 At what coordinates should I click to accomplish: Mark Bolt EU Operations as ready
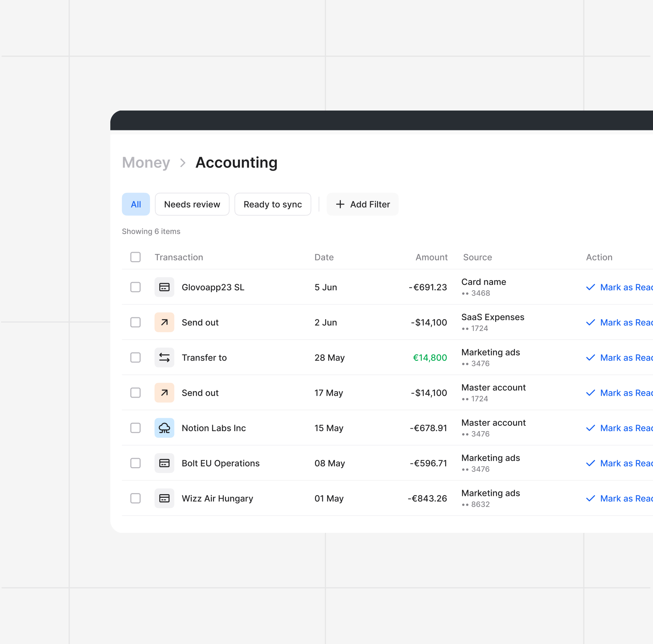(619, 463)
